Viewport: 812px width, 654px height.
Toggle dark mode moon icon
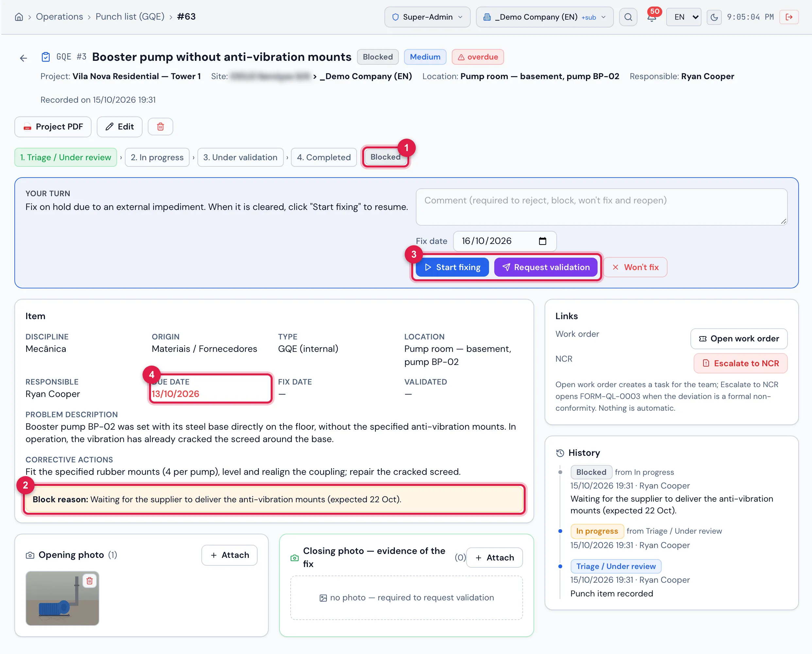click(x=714, y=17)
